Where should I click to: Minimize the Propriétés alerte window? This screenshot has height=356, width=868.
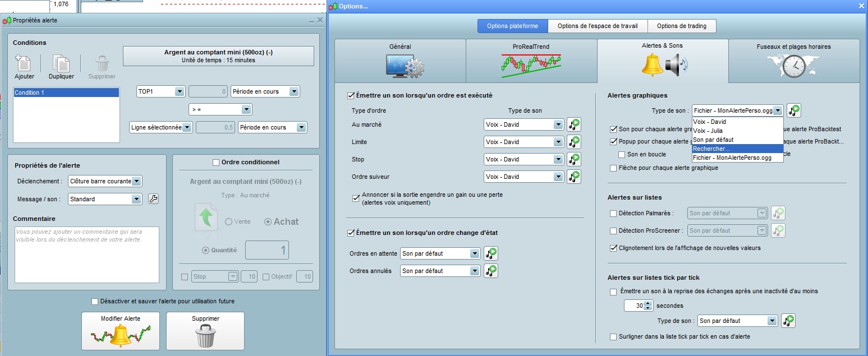pos(311,20)
